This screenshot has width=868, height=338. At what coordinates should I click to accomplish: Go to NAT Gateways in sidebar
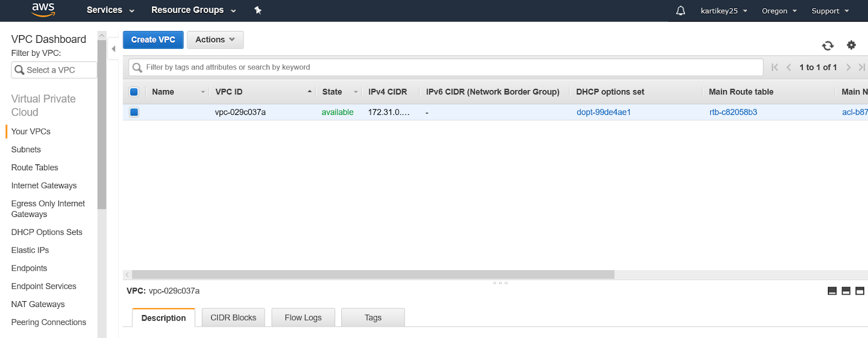click(x=38, y=304)
